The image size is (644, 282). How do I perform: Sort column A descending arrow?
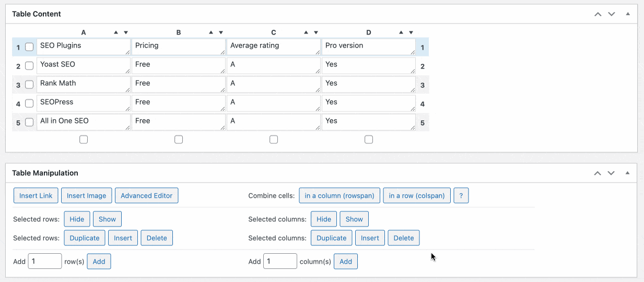[126, 32]
